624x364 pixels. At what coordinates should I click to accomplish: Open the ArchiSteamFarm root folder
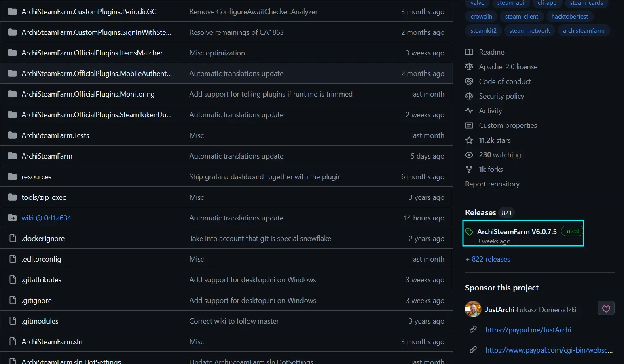coord(47,156)
